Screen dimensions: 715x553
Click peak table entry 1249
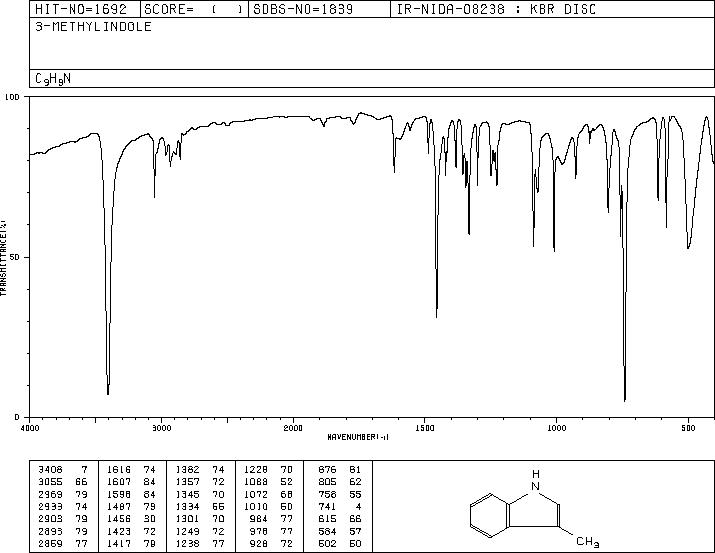pyautogui.click(x=187, y=532)
